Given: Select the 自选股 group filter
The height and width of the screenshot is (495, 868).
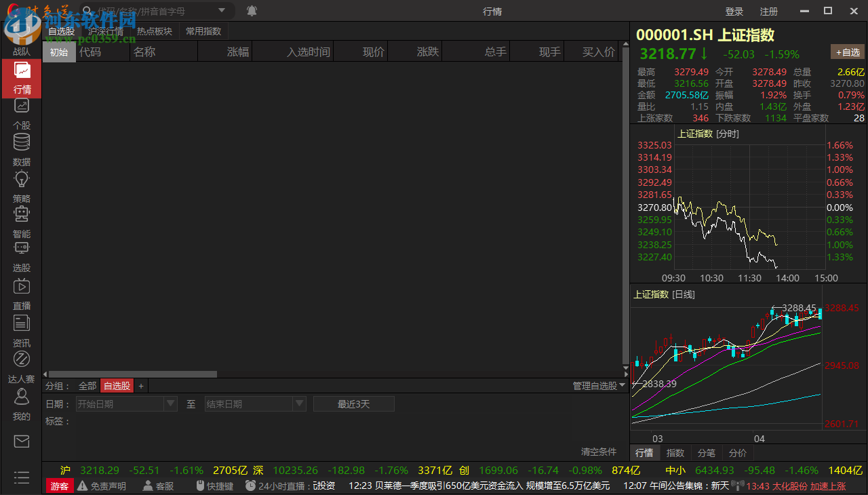Looking at the screenshot, I should click(x=117, y=386).
